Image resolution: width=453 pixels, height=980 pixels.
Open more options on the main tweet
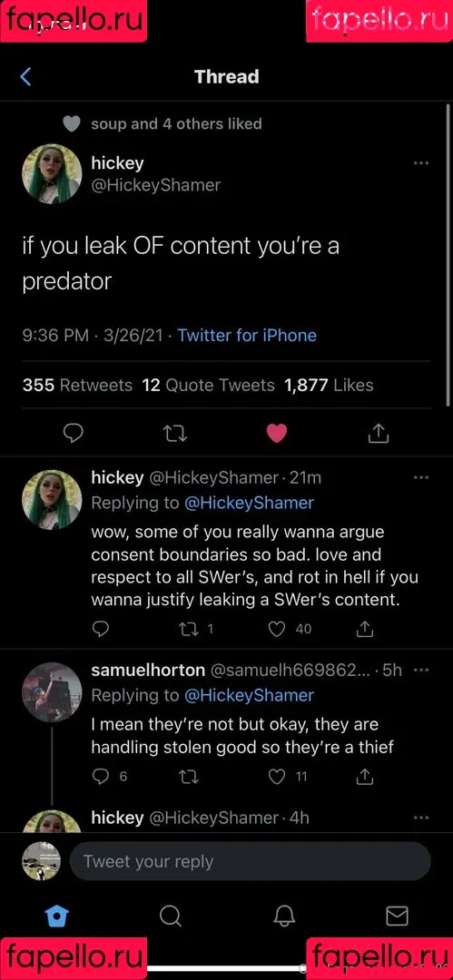(421, 163)
